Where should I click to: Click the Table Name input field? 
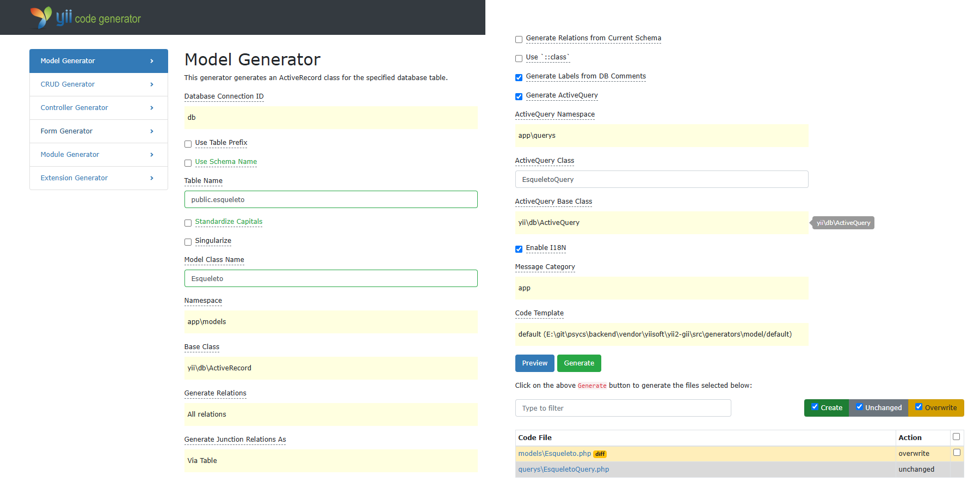click(330, 199)
